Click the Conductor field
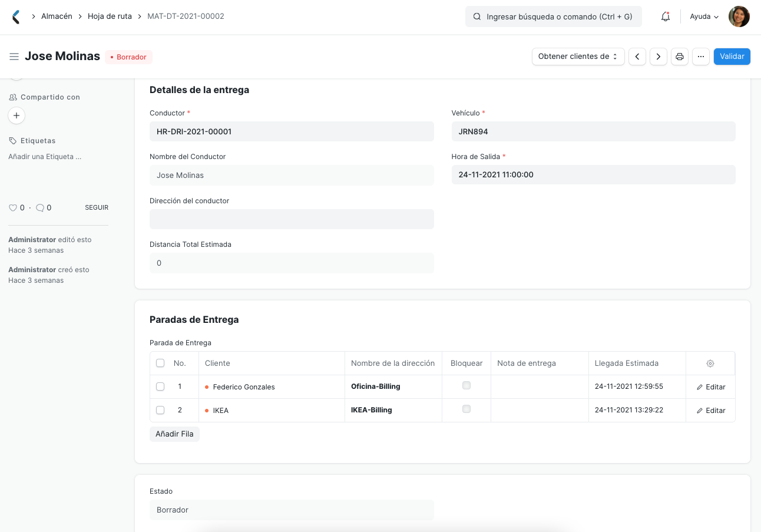Viewport: 761px width, 532px height. point(292,131)
